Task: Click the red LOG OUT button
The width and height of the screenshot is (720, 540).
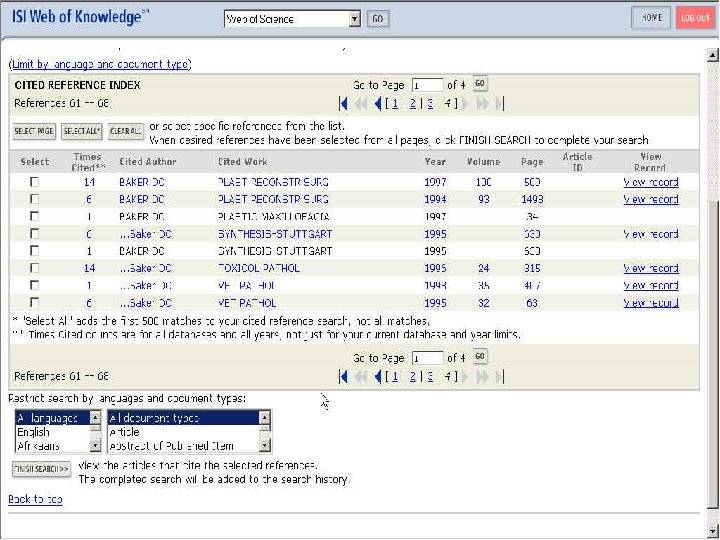Action: pos(695,18)
